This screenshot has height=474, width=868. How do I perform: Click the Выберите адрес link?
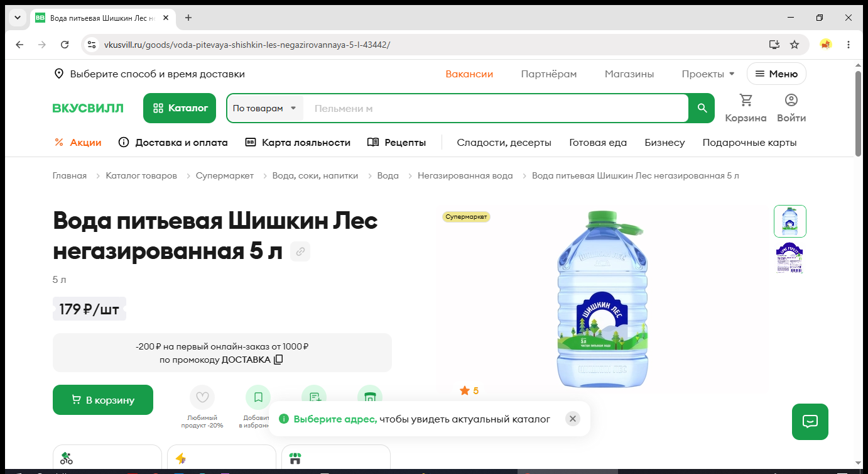coord(335,419)
